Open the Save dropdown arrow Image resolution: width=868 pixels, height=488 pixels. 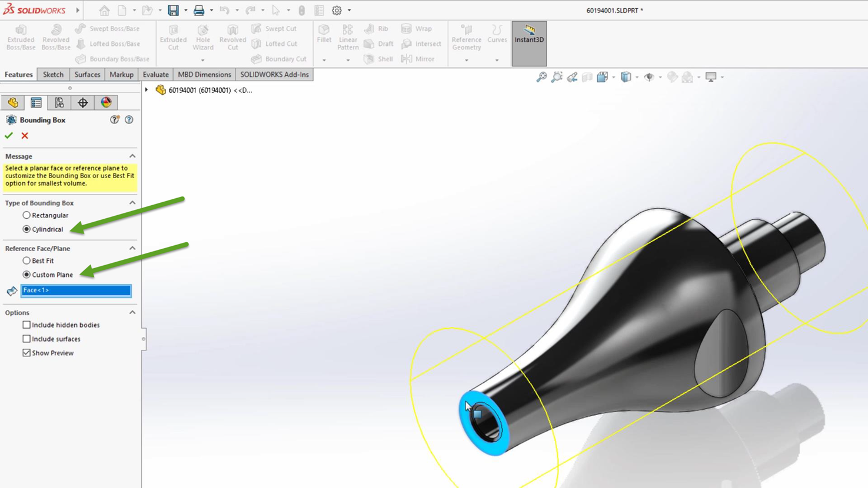point(186,10)
